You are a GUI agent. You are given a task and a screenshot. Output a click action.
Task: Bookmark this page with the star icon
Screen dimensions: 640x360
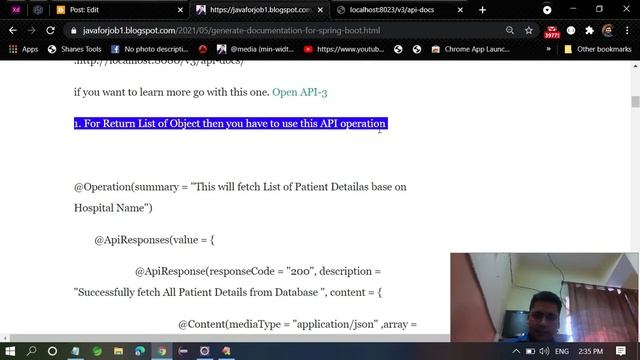[x=529, y=30]
